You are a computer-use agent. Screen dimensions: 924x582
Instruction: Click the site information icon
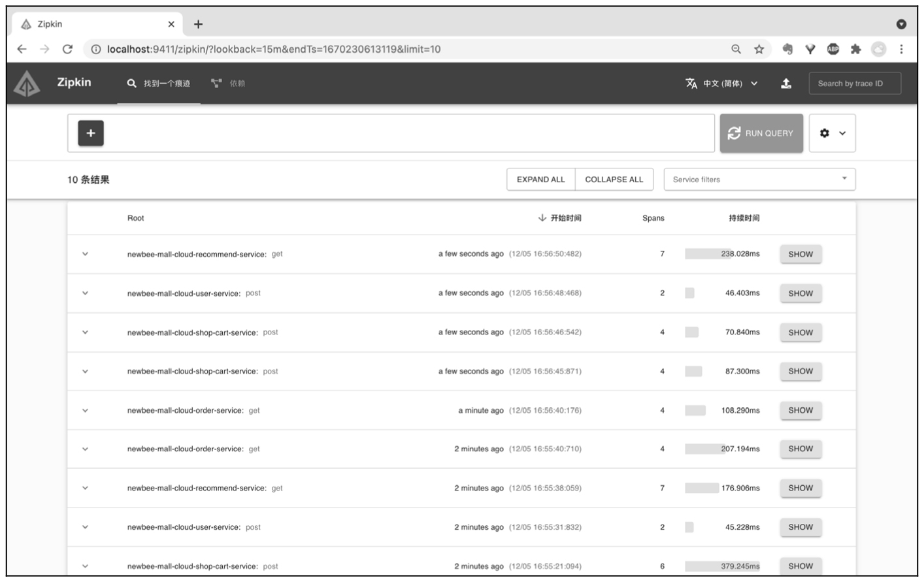click(x=96, y=49)
